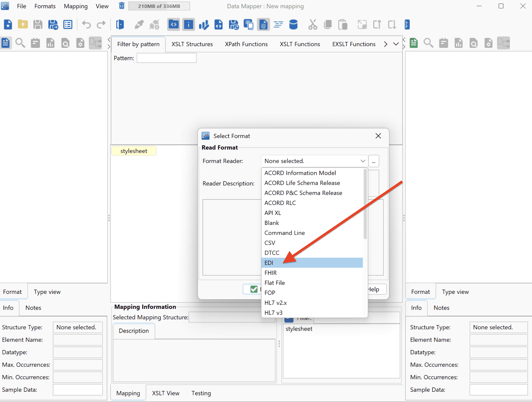532x402 pixels.
Task: Select Flat File format option
Action: pyautogui.click(x=312, y=283)
